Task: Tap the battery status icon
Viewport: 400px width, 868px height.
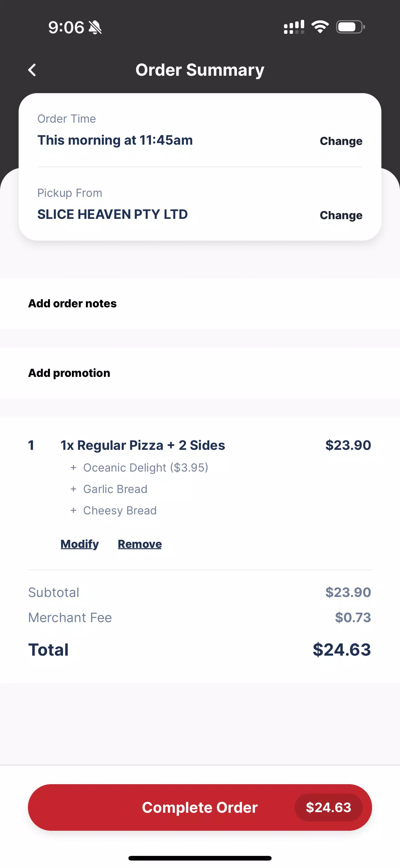Action: click(x=350, y=27)
